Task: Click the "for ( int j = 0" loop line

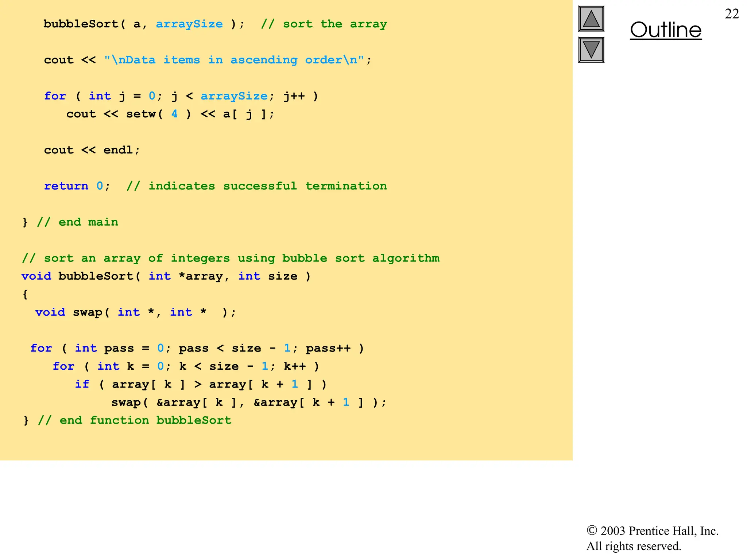Action: point(181,96)
